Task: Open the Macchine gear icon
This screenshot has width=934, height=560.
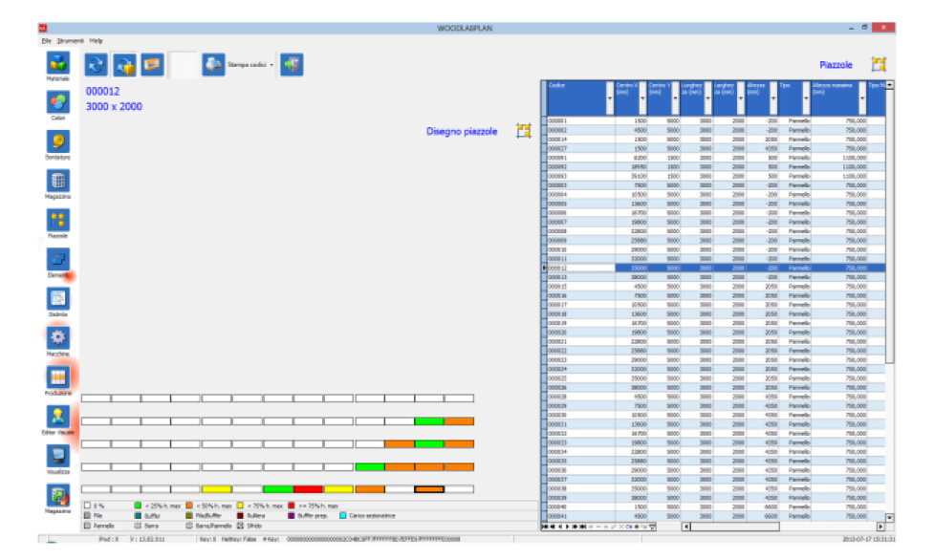Action: [x=57, y=338]
